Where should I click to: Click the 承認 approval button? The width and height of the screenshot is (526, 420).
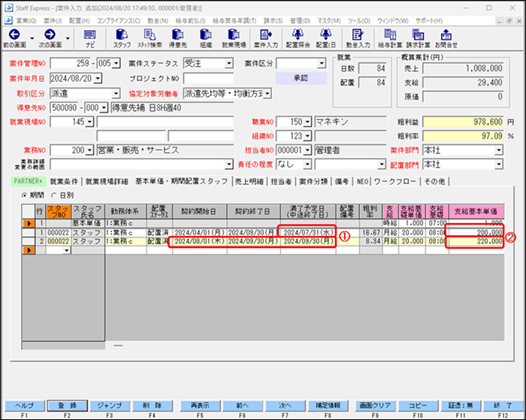pos(301,78)
